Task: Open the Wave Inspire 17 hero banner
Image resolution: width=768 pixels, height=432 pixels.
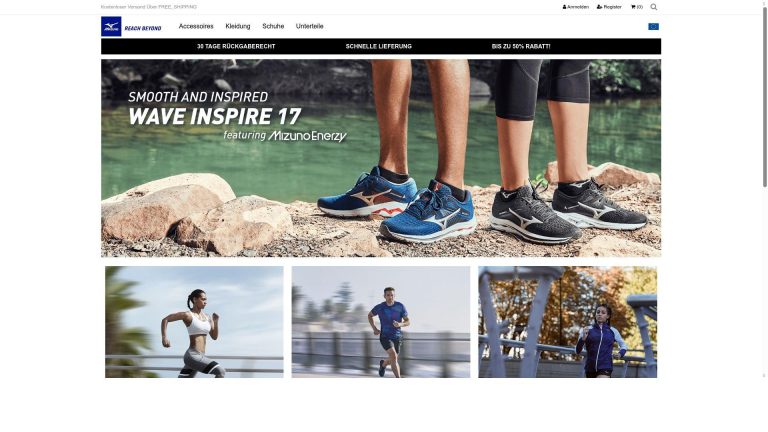Action: [381, 158]
